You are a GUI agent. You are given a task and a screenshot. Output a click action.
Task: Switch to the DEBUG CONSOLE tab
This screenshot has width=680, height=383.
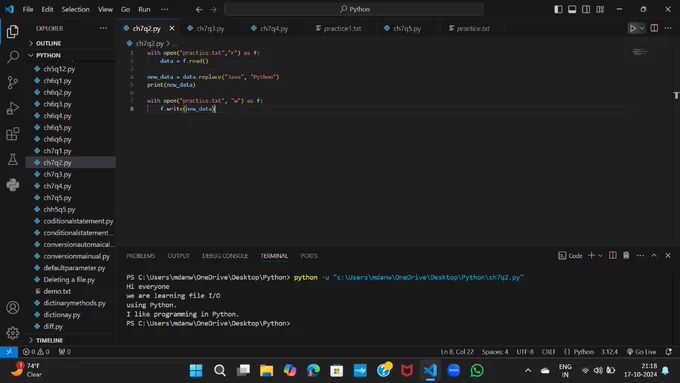[x=225, y=256]
